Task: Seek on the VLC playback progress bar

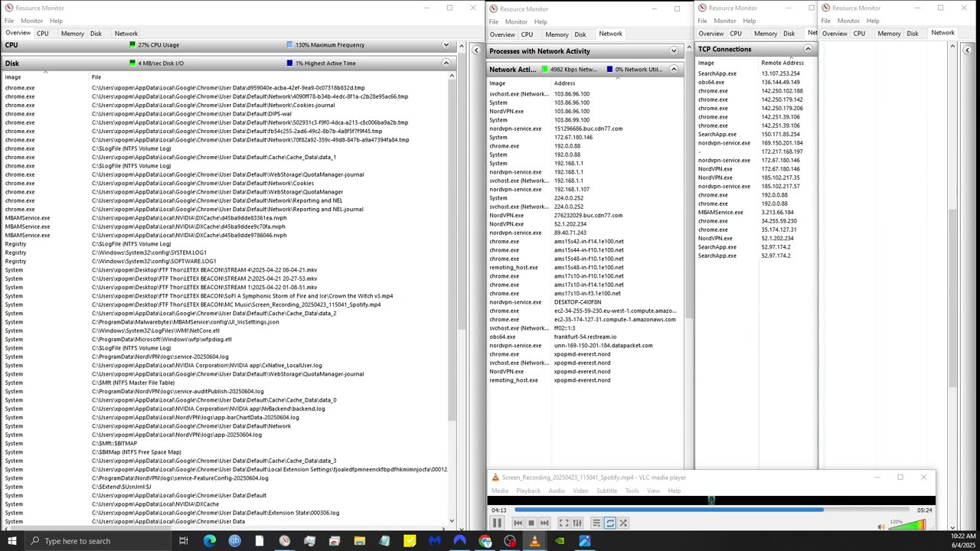Action: pos(712,510)
